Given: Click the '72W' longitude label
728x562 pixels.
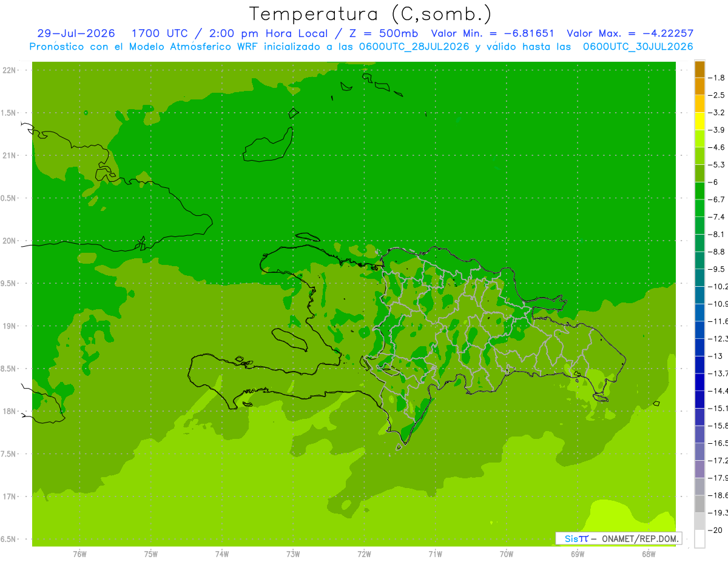Looking at the screenshot, I should coord(364,554).
